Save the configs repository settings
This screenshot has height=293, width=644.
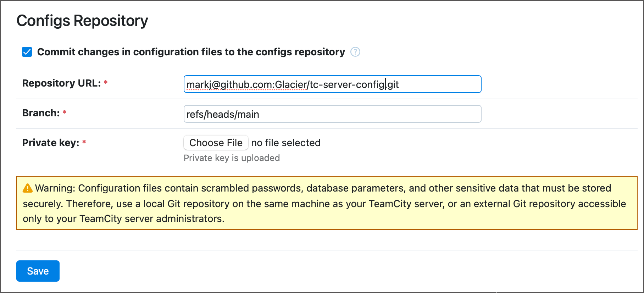pos(38,271)
